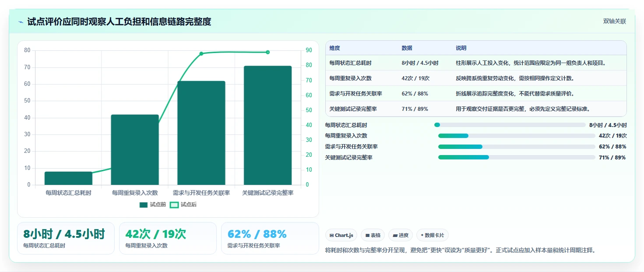
Task: Click the icon in the 表格 chip
Action: tap(367, 236)
